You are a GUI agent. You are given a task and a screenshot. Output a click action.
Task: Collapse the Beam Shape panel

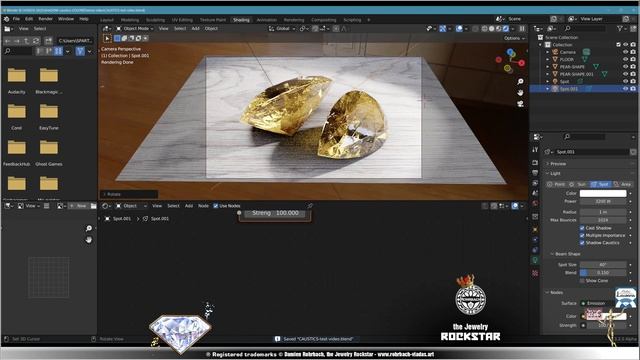(567, 253)
